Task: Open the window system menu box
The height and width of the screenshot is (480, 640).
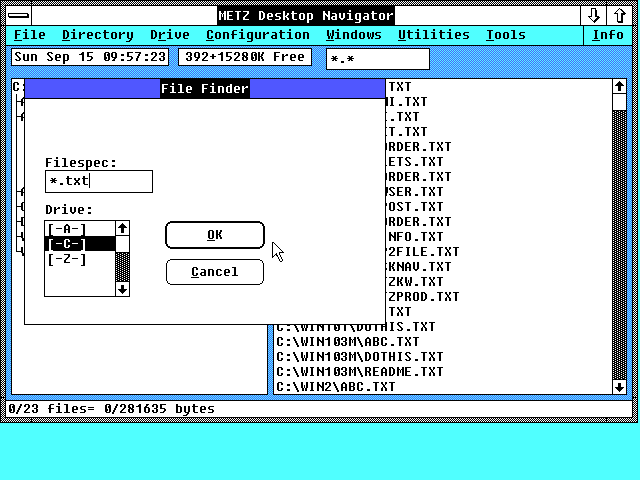Action: 18,16
